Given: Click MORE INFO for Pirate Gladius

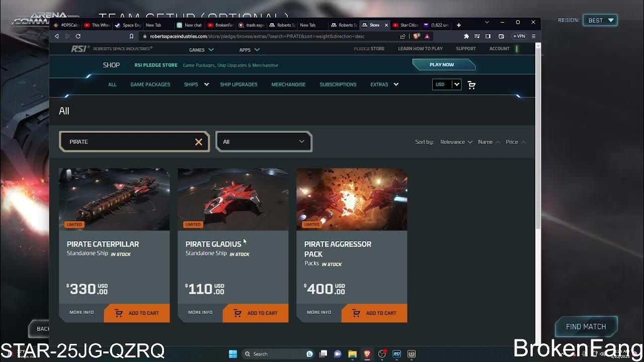Looking at the screenshot, I should 200,312.
